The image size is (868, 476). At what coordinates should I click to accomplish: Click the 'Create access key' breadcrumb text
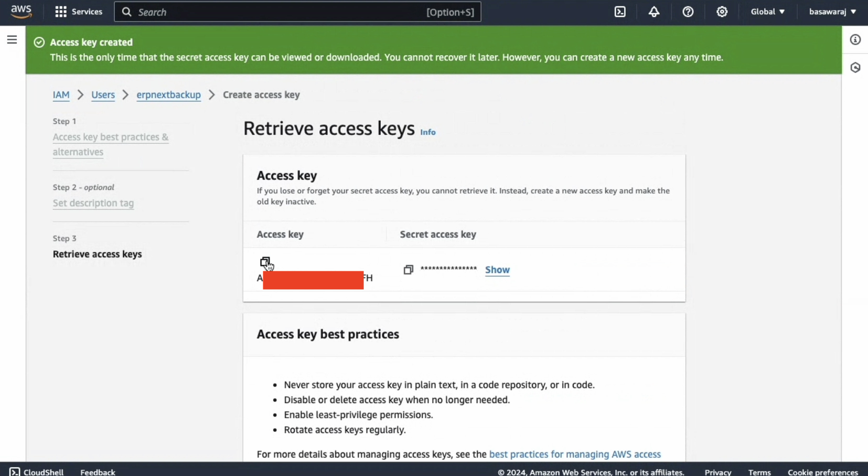[x=261, y=95]
